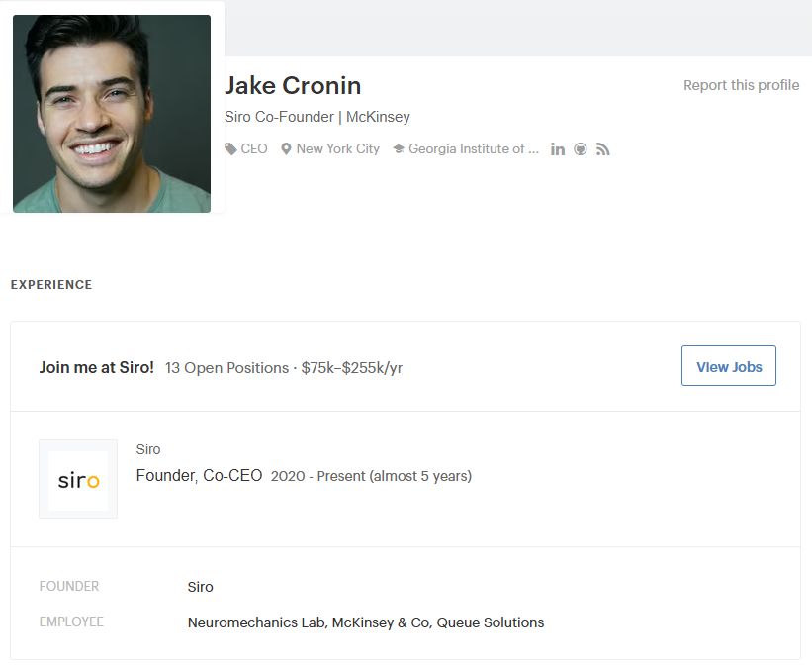Open the blog RSS feed icon
Screen dimensions: 812x670
pos(602,149)
